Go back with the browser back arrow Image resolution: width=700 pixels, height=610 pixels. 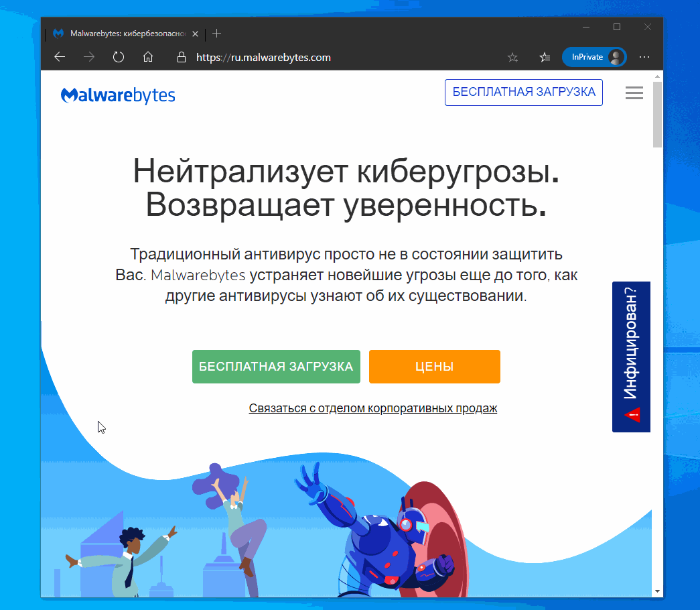tap(60, 57)
